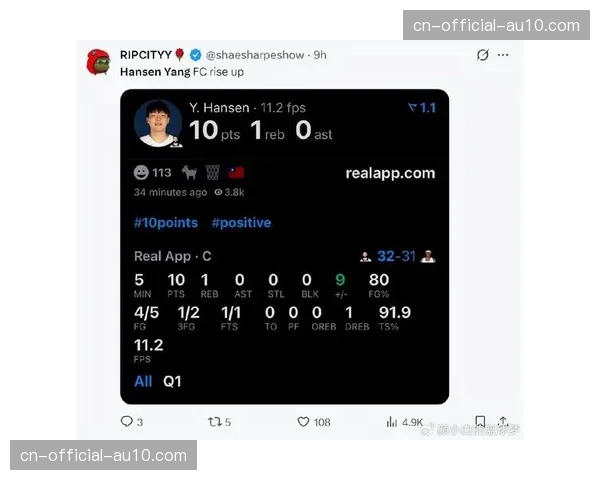Switch to the All stats tab
The width and height of the screenshot is (600, 480).
tap(143, 381)
